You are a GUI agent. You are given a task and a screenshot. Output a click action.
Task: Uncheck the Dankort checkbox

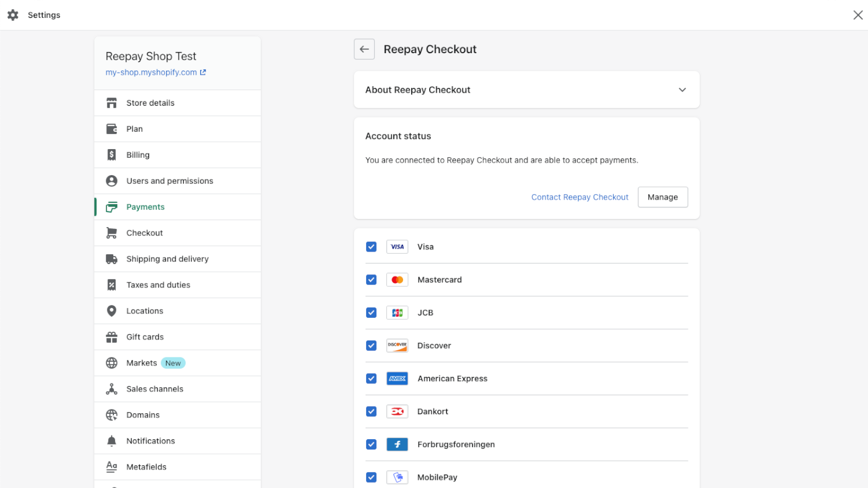coord(371,412)
